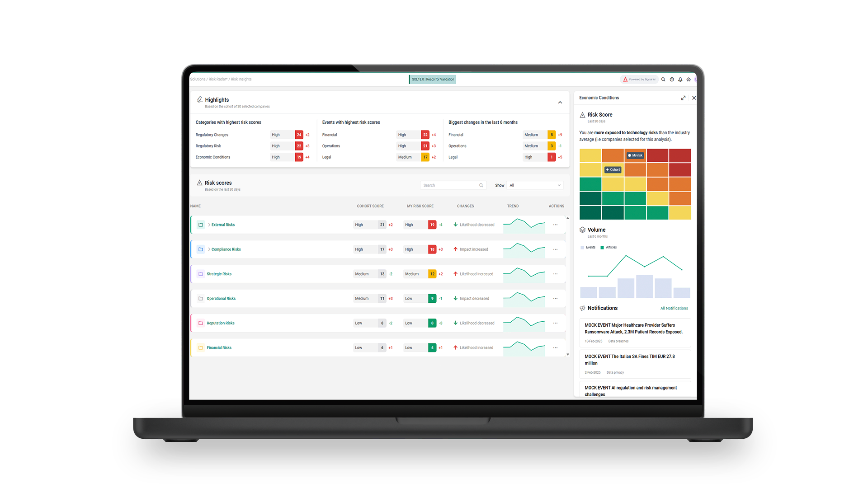Open the notifications bell icon
Viewport: 868px width, 488px height.
coord(680,80)
